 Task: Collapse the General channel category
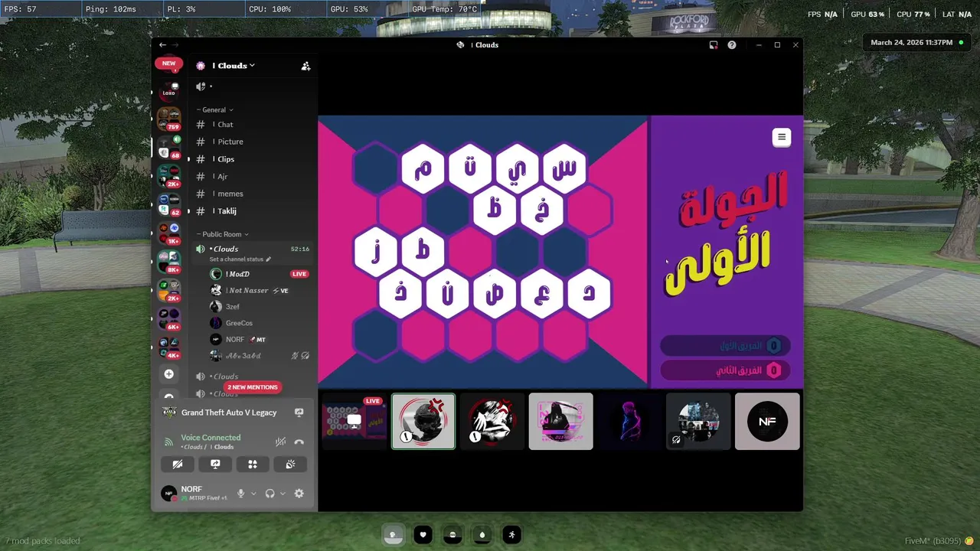[214, 110]
